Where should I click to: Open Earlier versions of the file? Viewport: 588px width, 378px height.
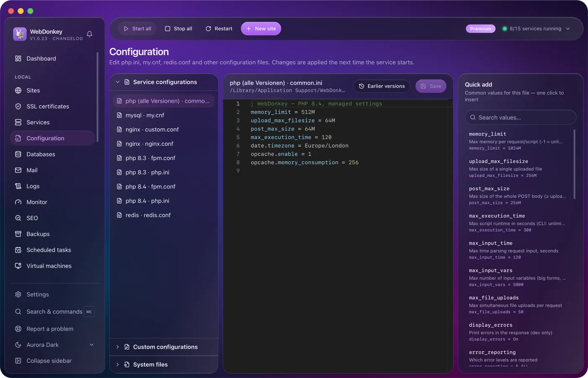tap(382, 86)
